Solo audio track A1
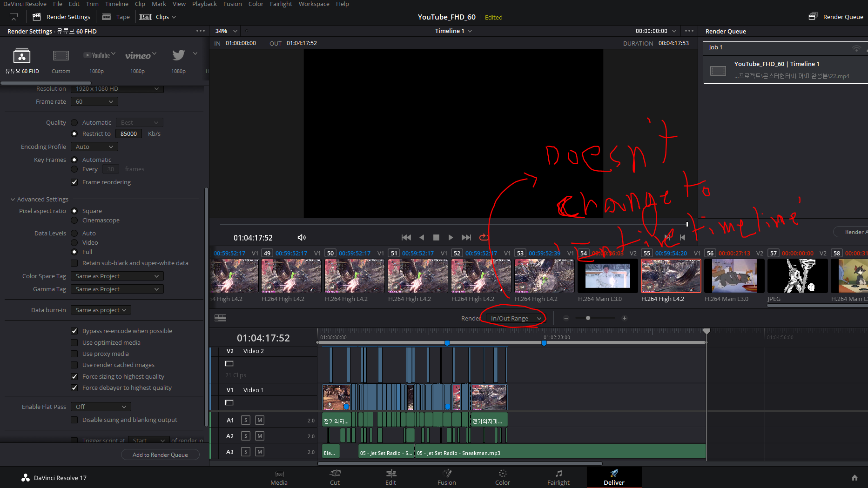 pos(246,420)
